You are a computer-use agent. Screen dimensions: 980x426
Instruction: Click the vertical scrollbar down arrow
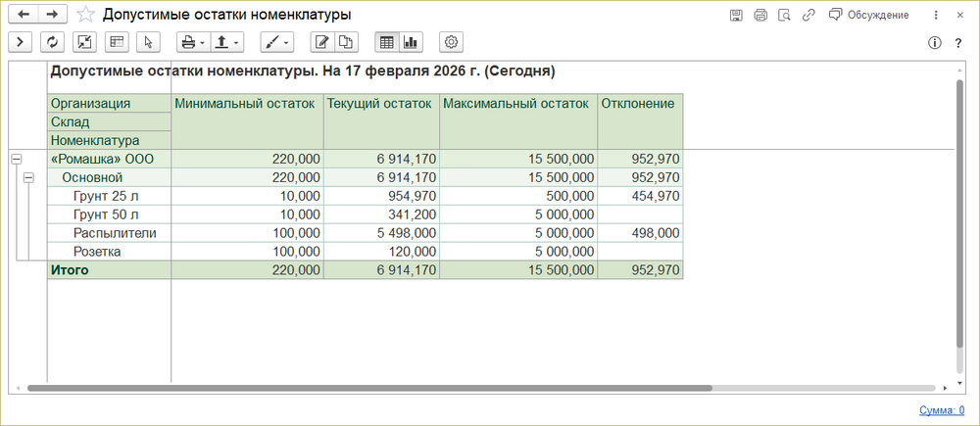(960, 382)
